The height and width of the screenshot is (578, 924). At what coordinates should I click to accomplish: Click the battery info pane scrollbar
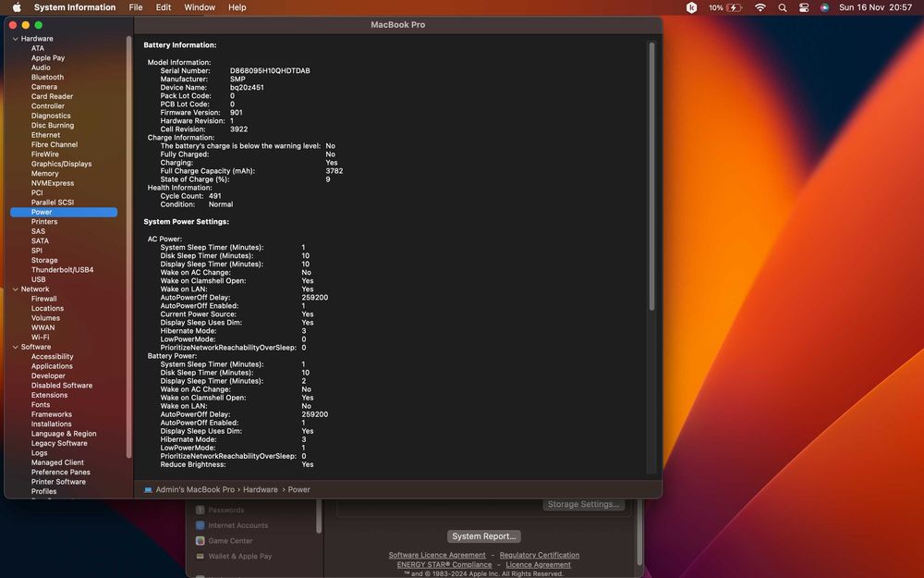point(651,176)
